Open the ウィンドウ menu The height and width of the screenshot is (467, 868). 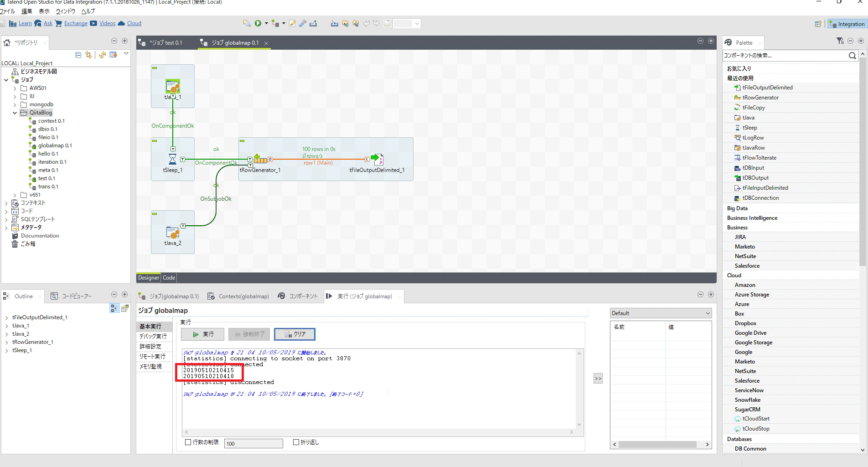pyautogui.click(x=65, y=11)
